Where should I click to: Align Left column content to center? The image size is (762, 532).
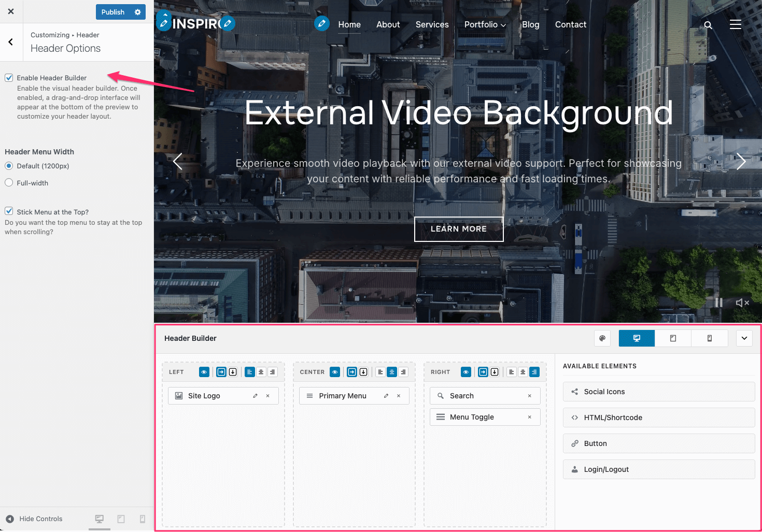click(x=261, y=372)
